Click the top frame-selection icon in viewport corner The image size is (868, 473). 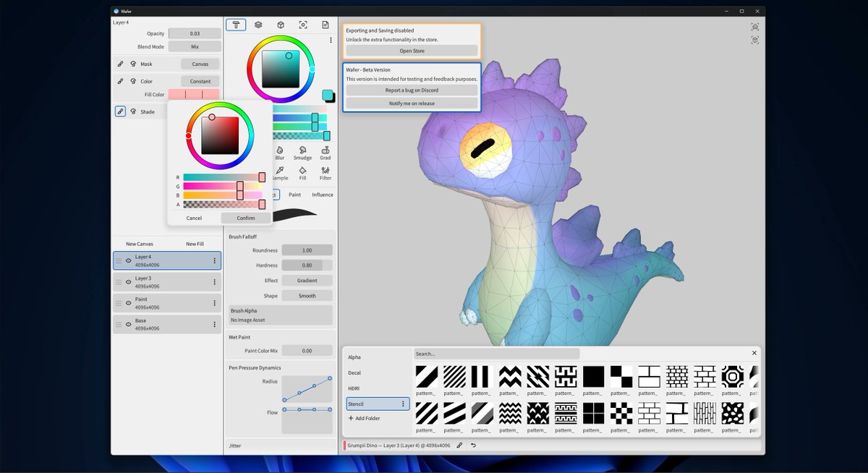tap(755, 27)
